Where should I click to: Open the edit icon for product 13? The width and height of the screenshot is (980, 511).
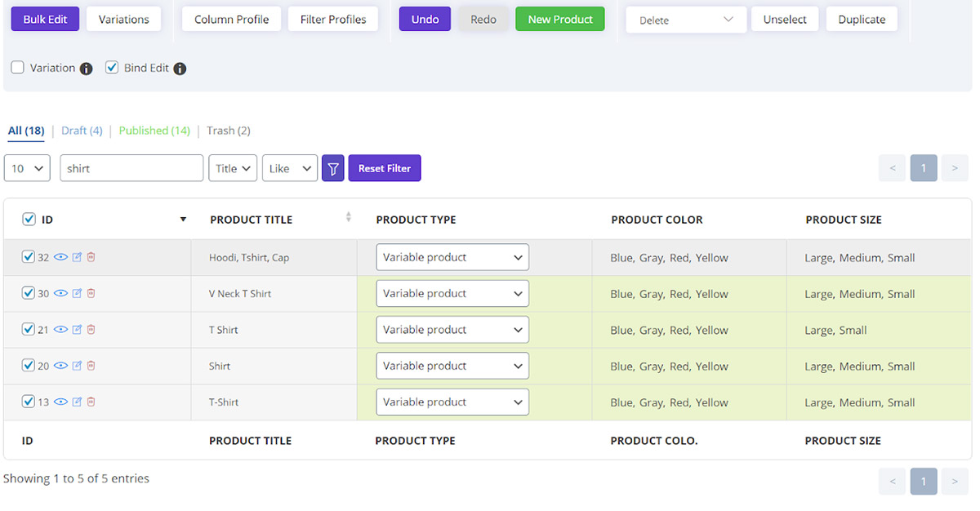click(78, 402)
